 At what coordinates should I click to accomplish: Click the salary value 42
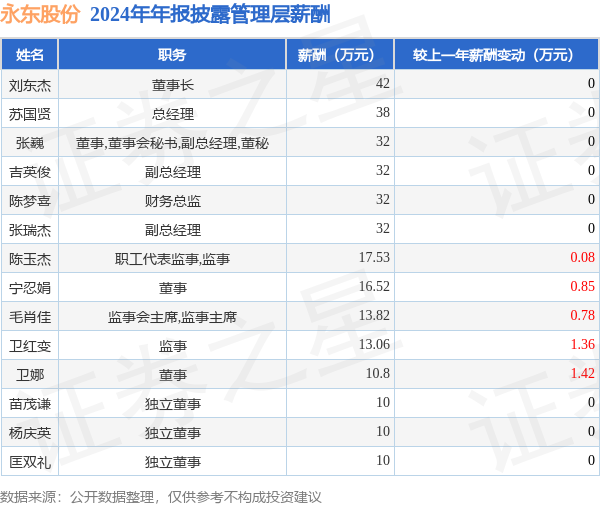382,83
